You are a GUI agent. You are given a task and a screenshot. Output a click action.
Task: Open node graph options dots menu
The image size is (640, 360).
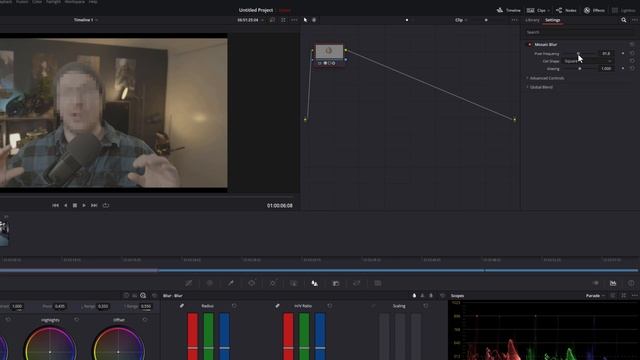pos(515,20)
